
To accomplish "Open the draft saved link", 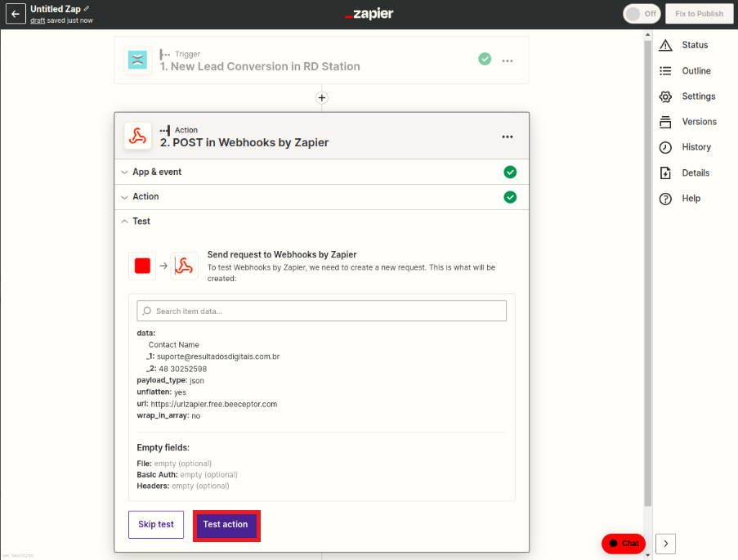I will [x=36, y=20].
